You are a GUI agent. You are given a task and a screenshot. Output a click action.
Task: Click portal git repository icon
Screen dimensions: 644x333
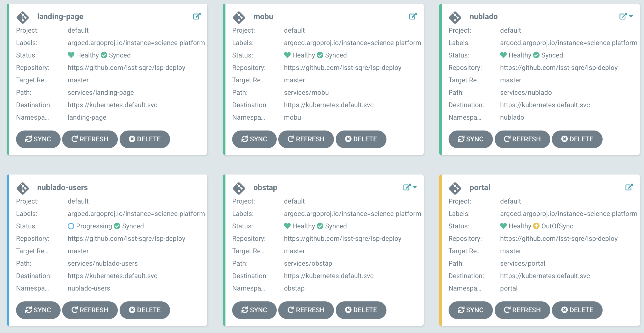[x=455, y=188]
